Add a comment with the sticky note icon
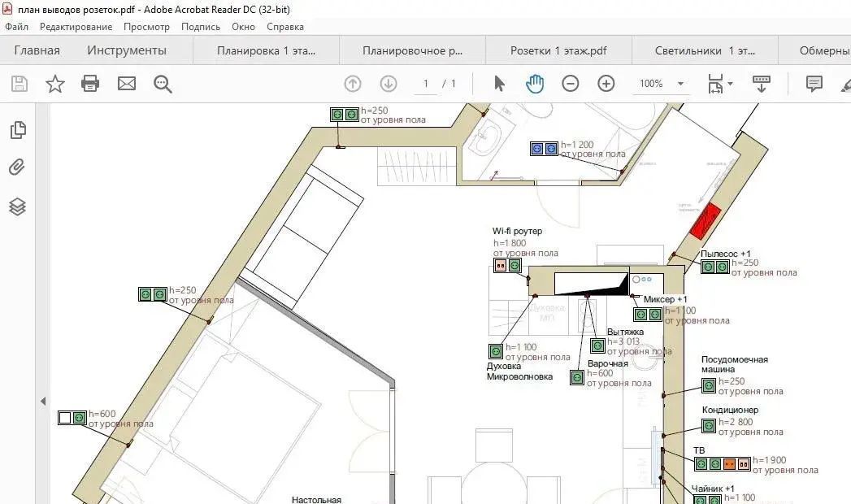This screenshot has width=851, height=504. (814, 84)
